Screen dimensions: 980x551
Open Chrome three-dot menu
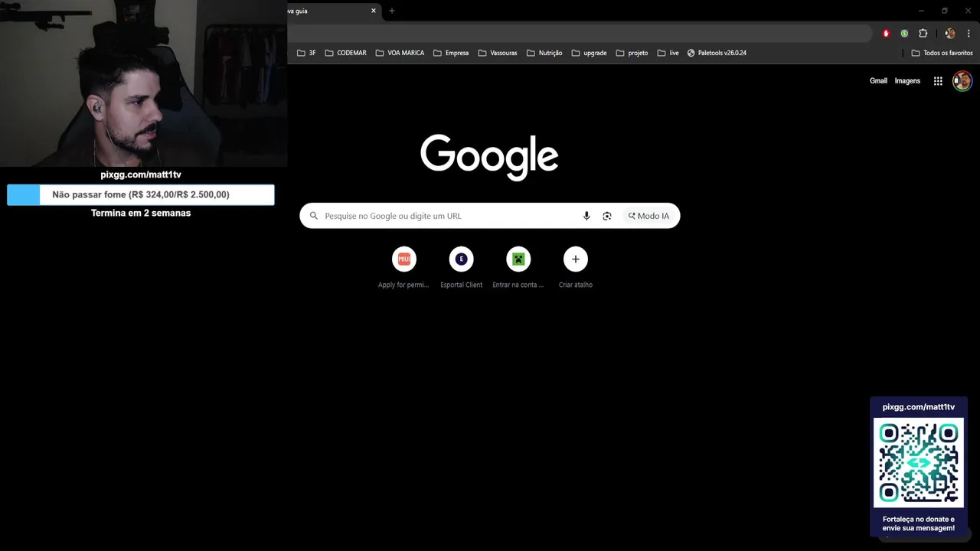coord(969,34)
